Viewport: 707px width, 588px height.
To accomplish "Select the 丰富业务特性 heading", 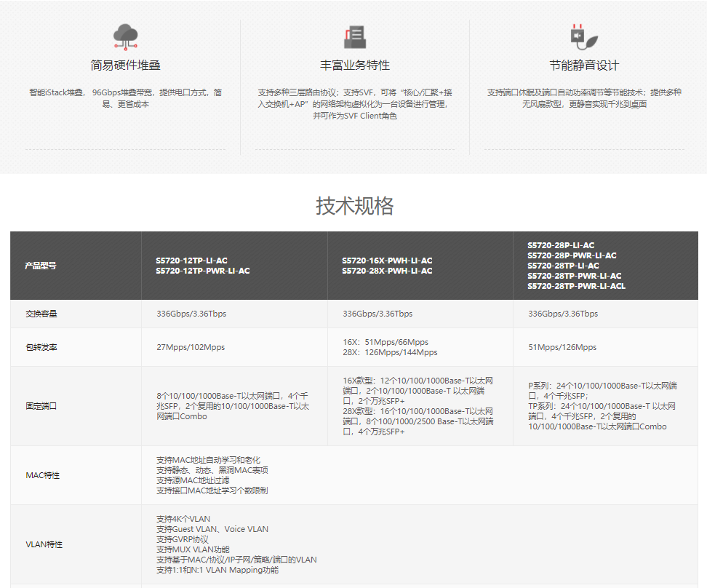I will pos(355,65).
